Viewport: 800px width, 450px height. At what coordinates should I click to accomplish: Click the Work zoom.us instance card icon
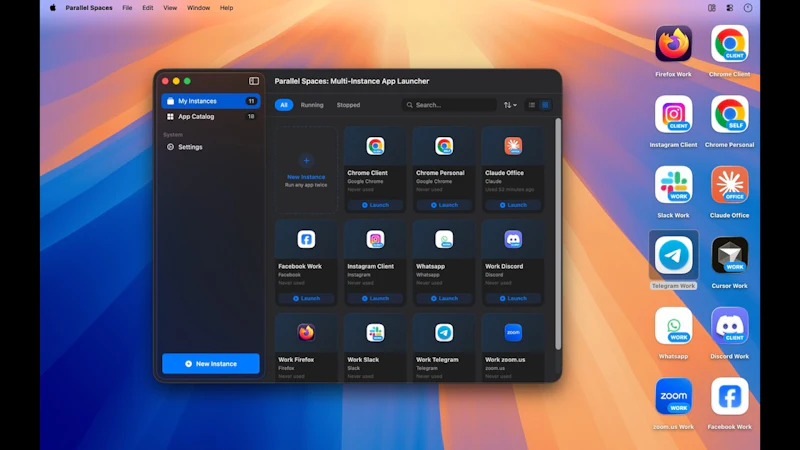pyautogui.click(x=513, y=333)
